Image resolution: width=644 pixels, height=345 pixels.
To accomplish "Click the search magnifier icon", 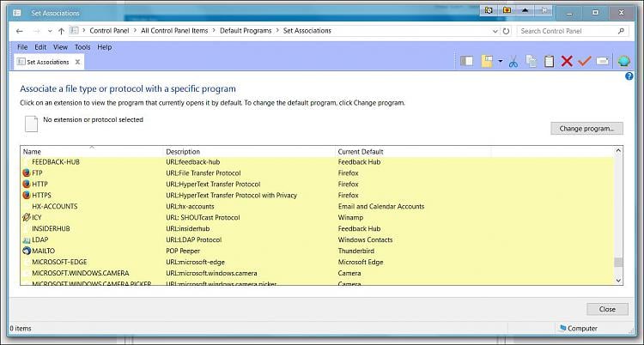I will (x=621, y=31).
